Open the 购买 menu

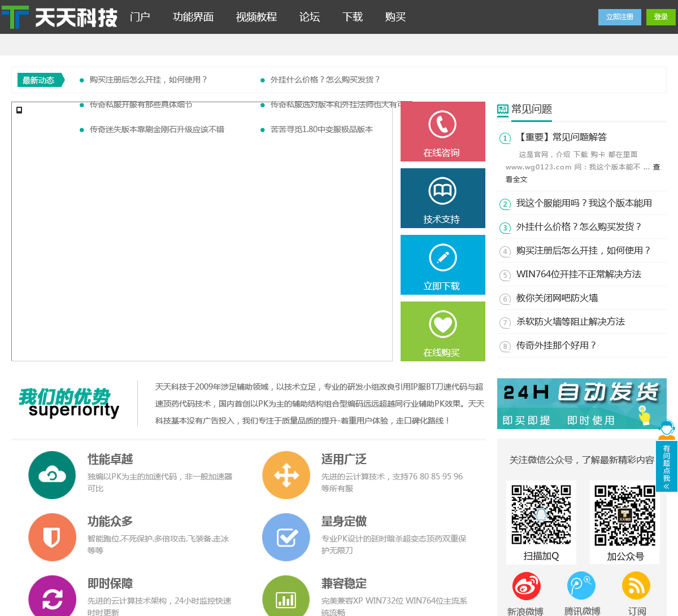point(395,17)
